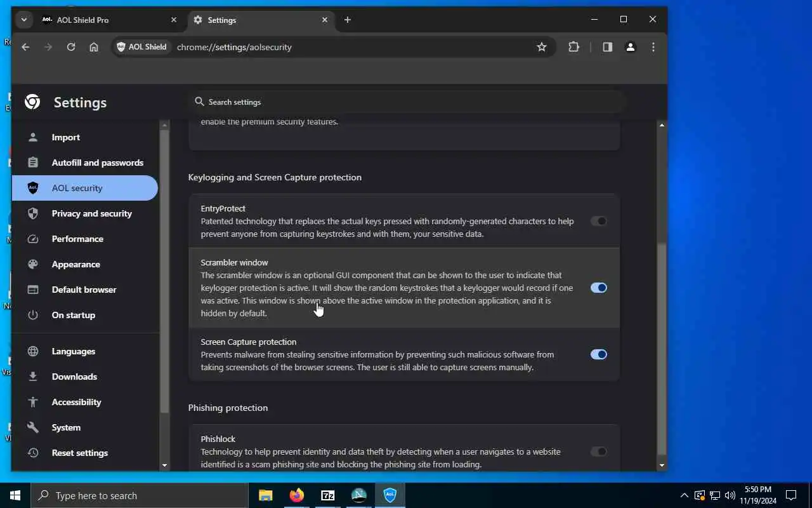Open System settings
The width and height of the screenshot is (812, 508).
tap(85, 427)
